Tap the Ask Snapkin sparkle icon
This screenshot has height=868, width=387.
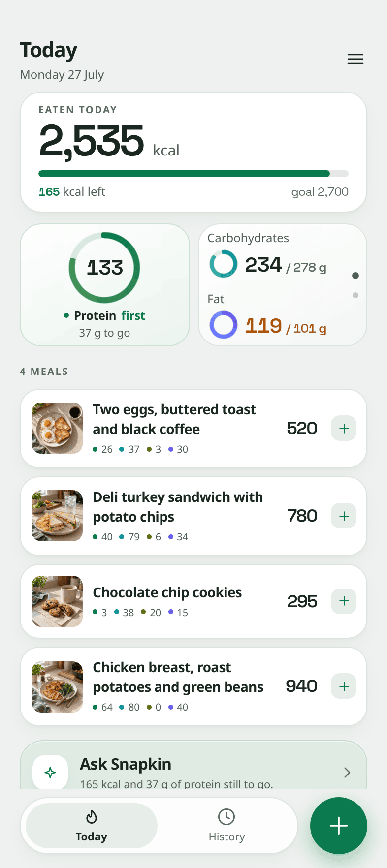point(50,772)
